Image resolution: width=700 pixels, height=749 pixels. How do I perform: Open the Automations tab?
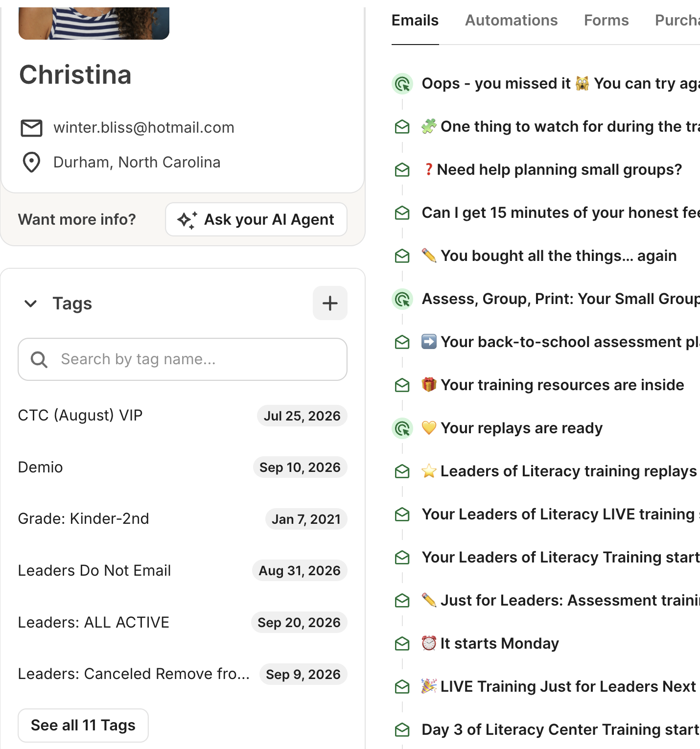[512, 21]
